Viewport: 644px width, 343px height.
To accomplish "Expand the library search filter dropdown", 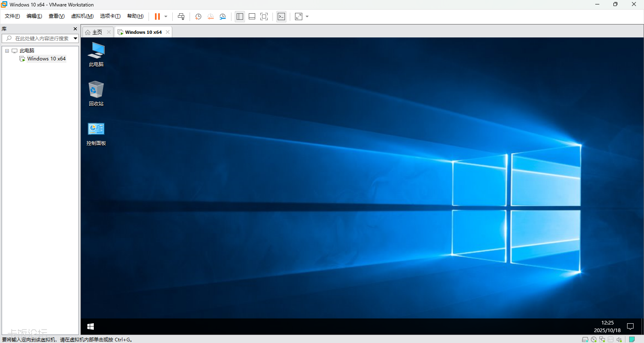I will coord(75,38).
